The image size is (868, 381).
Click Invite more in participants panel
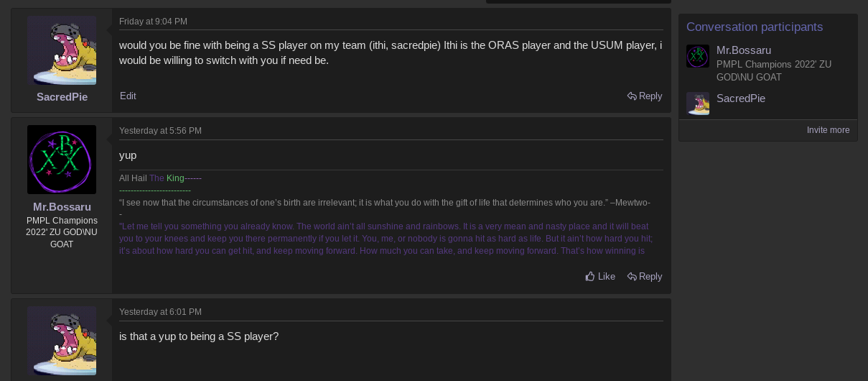(x=828, y=130)
